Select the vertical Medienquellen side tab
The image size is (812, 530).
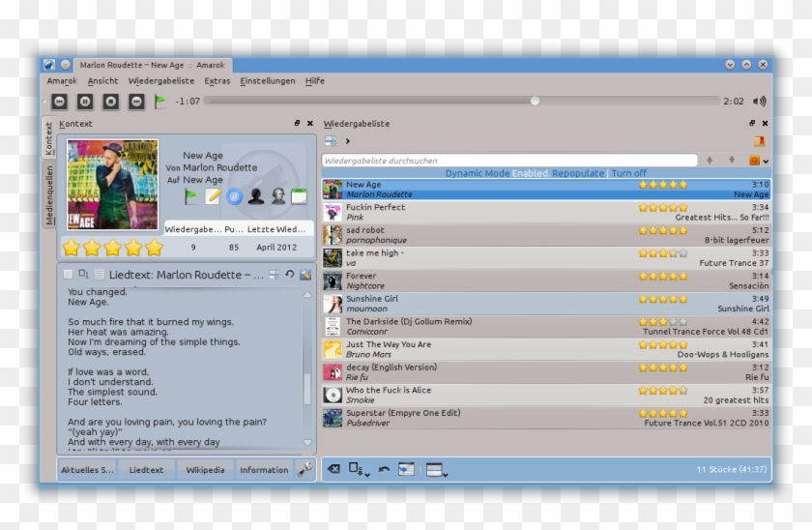click(48, 194)
